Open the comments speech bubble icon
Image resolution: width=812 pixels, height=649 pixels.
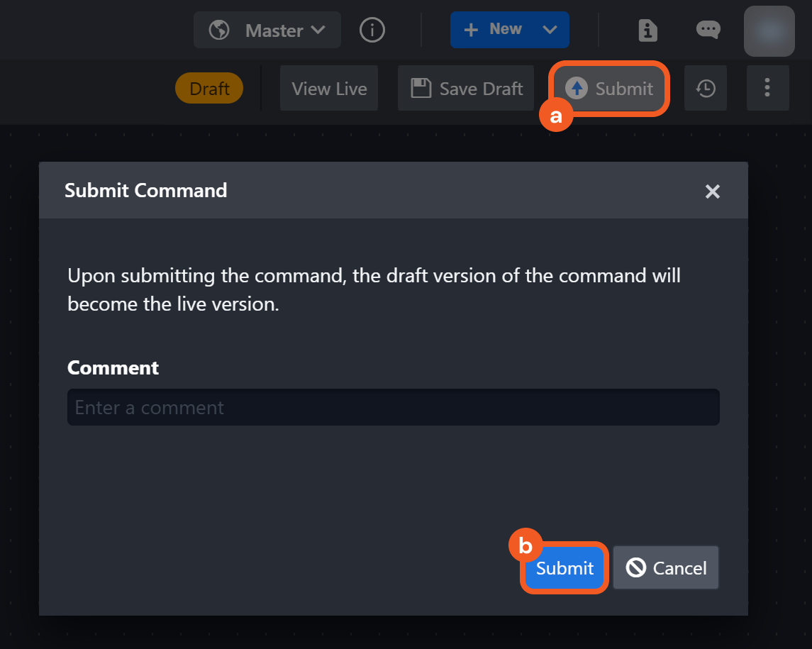tap(708, 30)
